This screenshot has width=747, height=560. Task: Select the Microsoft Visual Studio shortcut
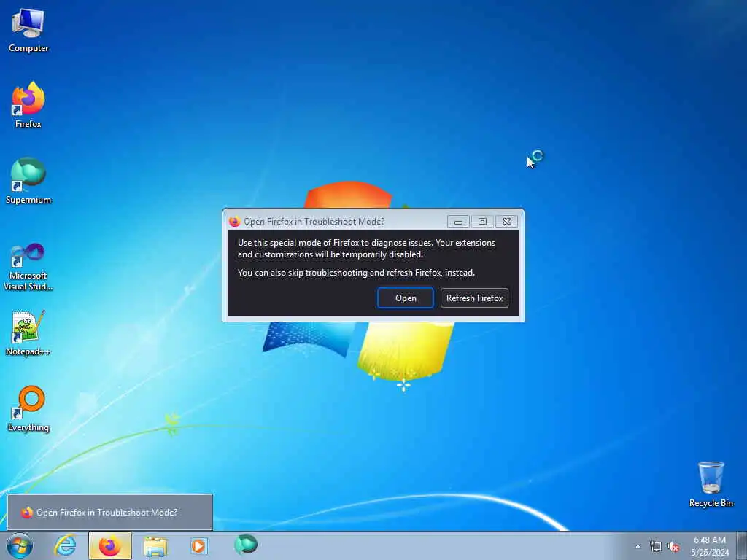point(28,267)
